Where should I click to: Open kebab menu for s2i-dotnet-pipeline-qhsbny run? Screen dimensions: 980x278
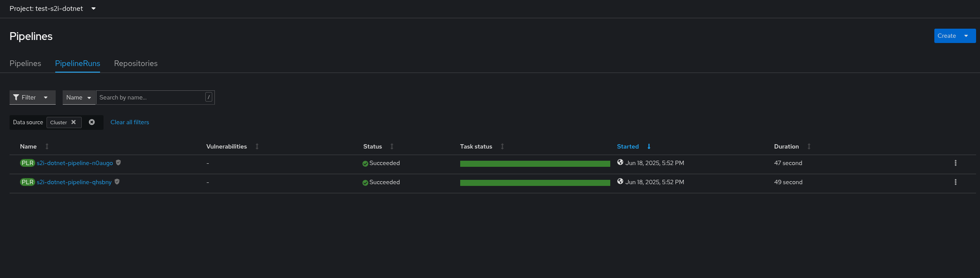point(955,182)
